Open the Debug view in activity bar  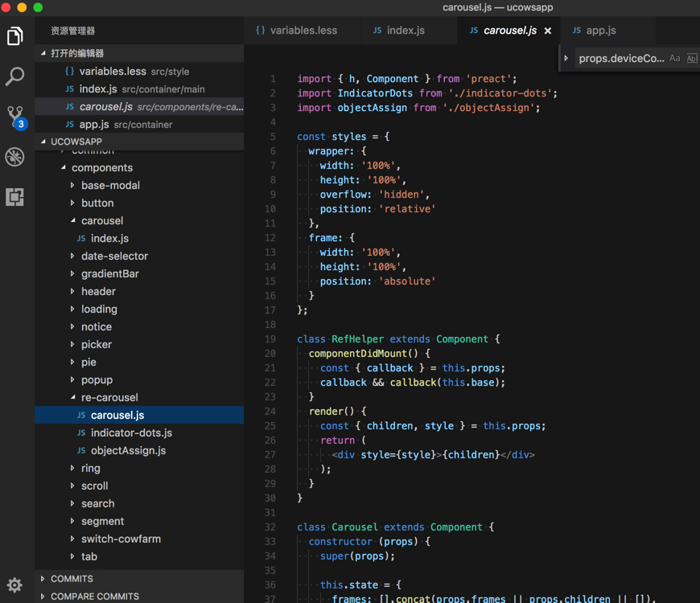[x=15, y=157]
